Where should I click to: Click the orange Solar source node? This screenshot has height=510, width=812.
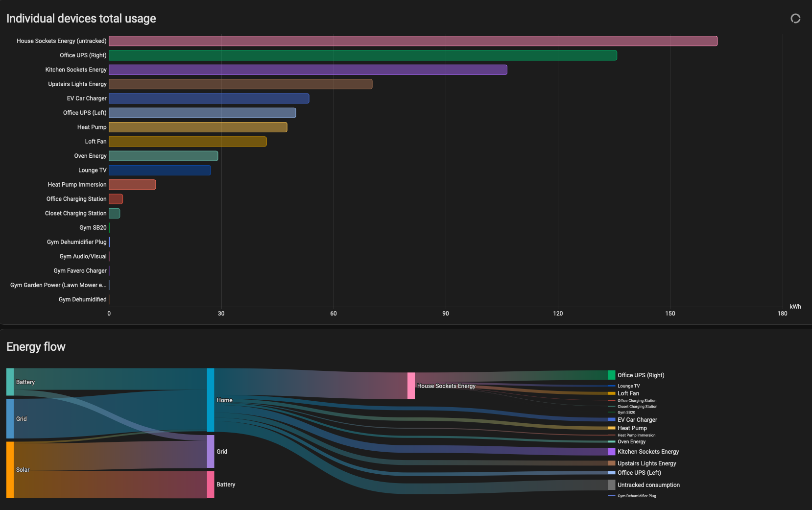10,470
